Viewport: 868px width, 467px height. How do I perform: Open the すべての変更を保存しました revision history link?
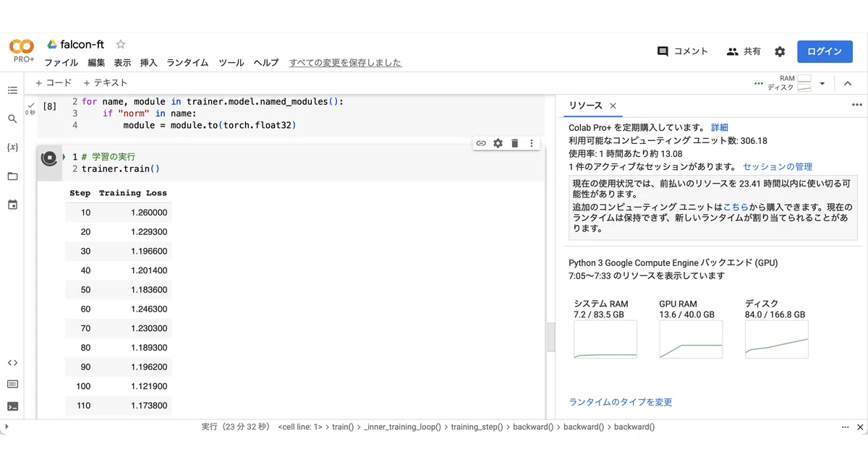345,63
